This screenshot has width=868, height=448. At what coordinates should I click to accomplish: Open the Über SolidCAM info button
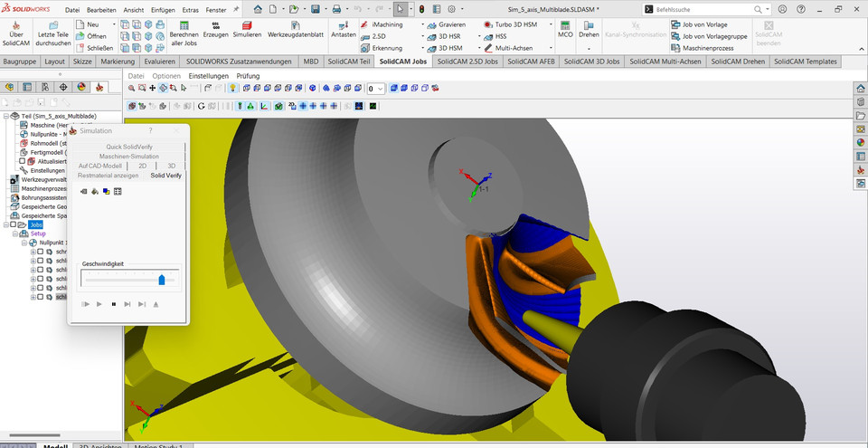[16, 34]
